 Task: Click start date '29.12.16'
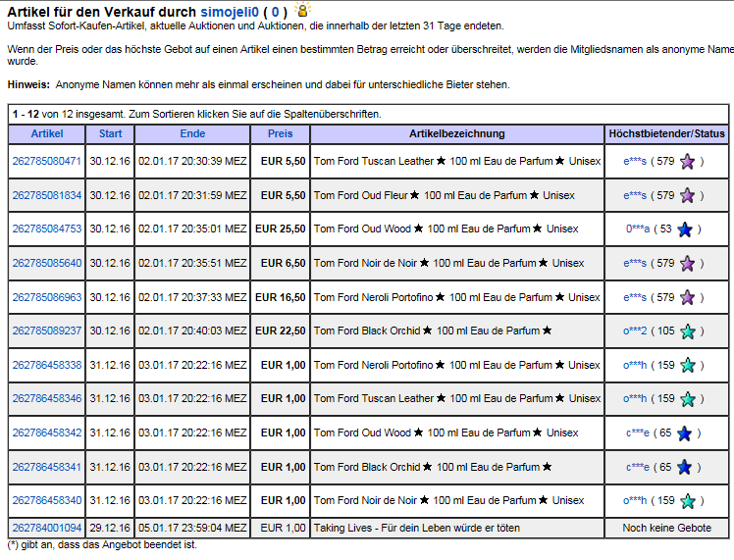pyautogui.click(x=110, y=529)
